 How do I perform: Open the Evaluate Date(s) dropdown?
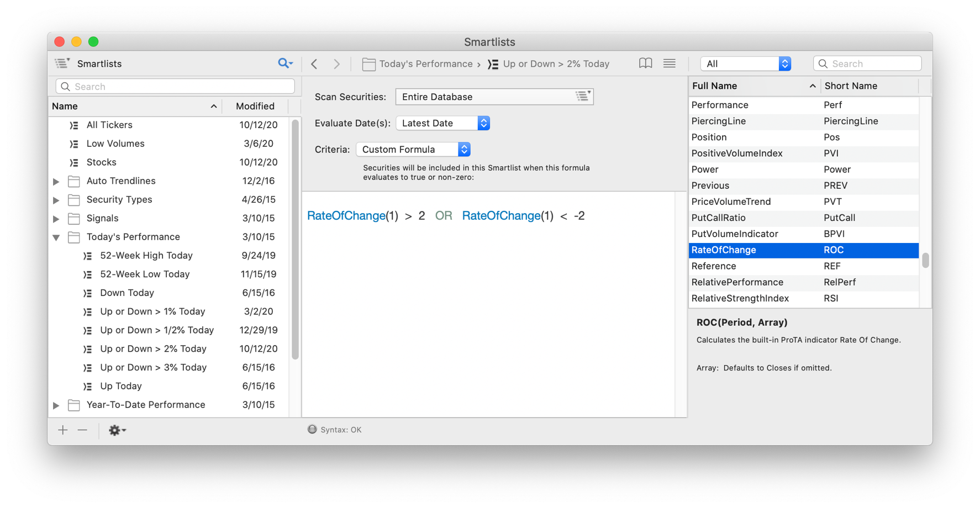click(x=483, y=123)
